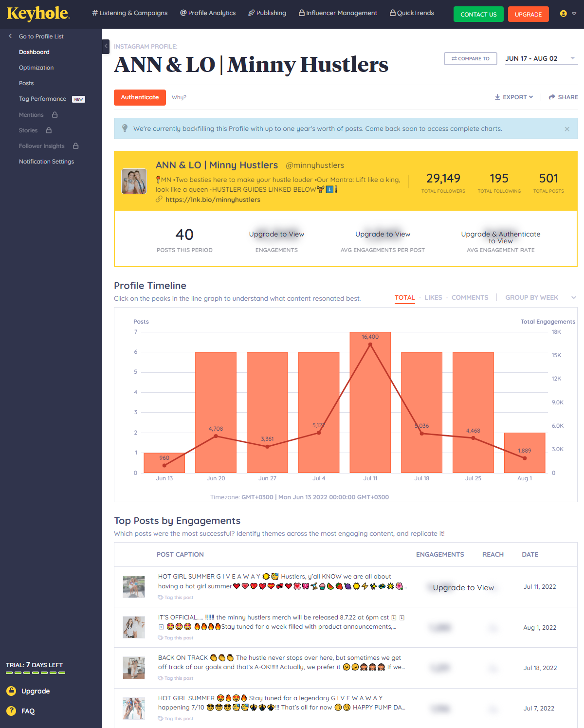The width and height of the screenshot is (584, 728).
Task: Click the lock icon next to Mentions
Action: [55, 115]
